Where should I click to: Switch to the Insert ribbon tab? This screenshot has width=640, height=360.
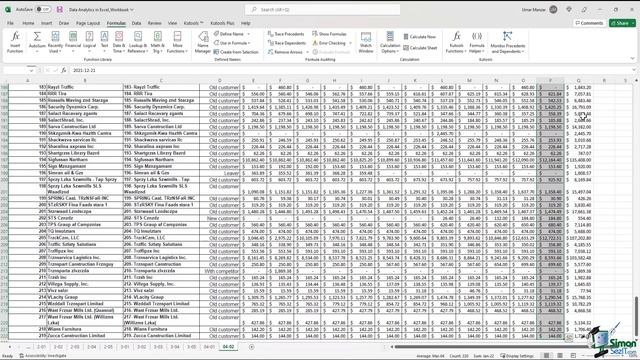click(47, 23)
